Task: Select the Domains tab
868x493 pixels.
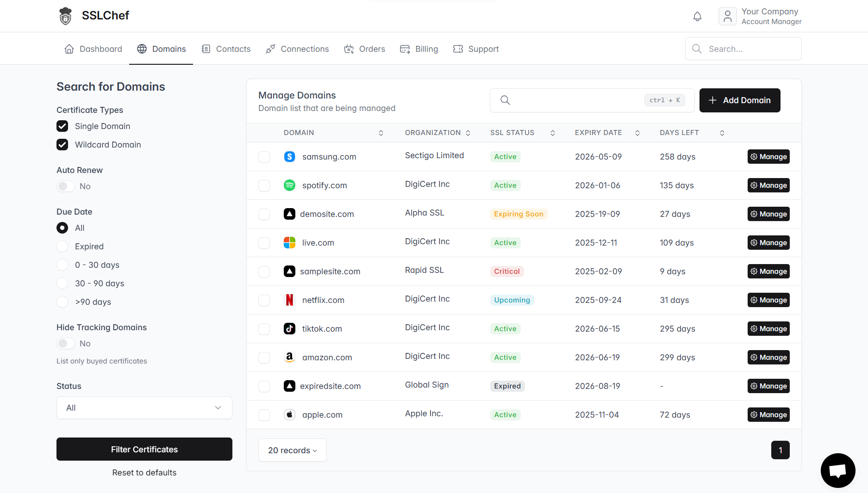Action: point(161,49)
